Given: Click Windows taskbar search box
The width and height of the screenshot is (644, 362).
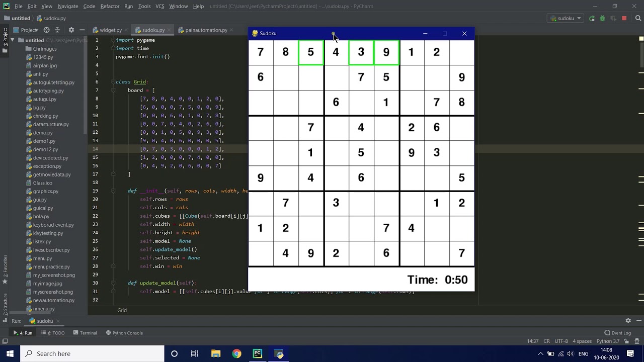Looking at the screenshot, I should point(92,353).
